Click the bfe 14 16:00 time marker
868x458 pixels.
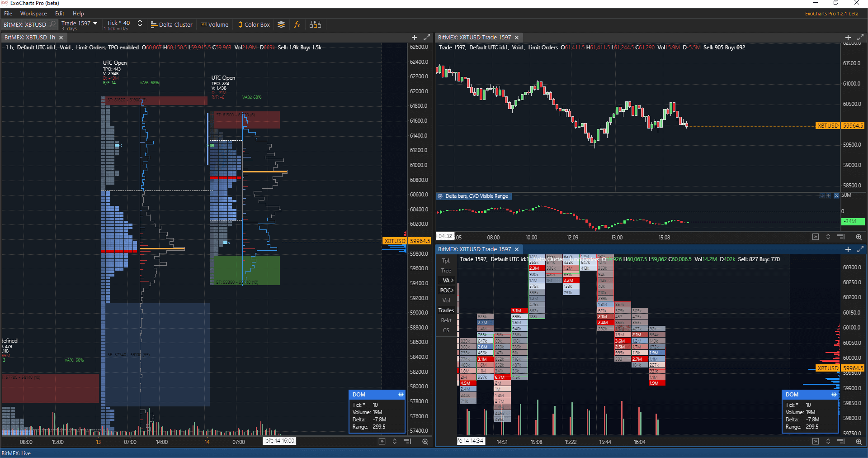(279, 441)
